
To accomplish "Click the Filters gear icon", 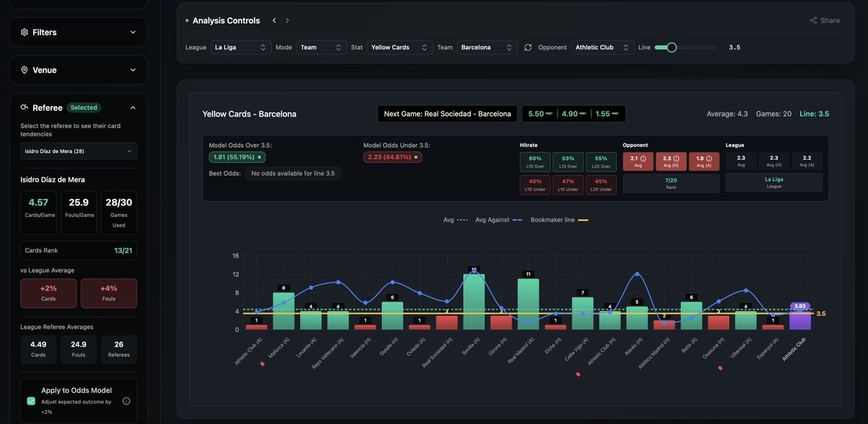I will pyautogui.click(x=25, y=33).
